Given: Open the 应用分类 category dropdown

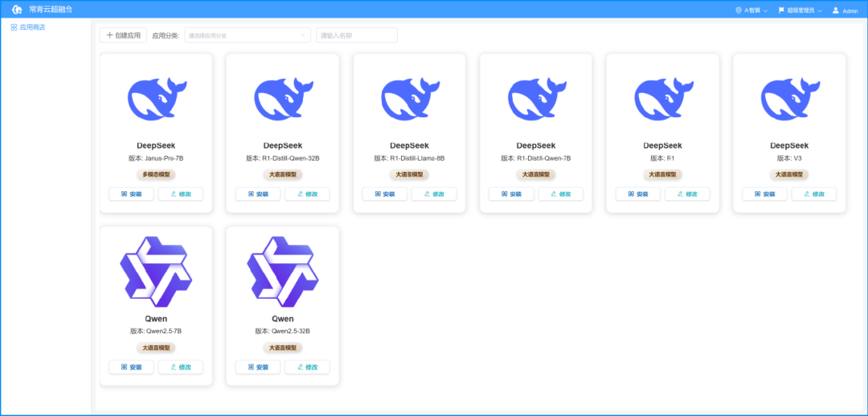Looking at the screenshot, I should (248, 35).
